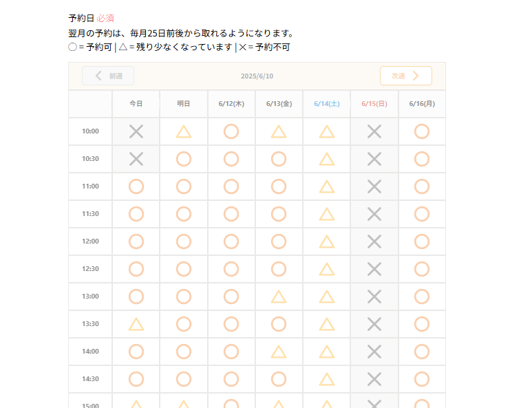Select 14:00 circle for 今日

pos(136,352)
